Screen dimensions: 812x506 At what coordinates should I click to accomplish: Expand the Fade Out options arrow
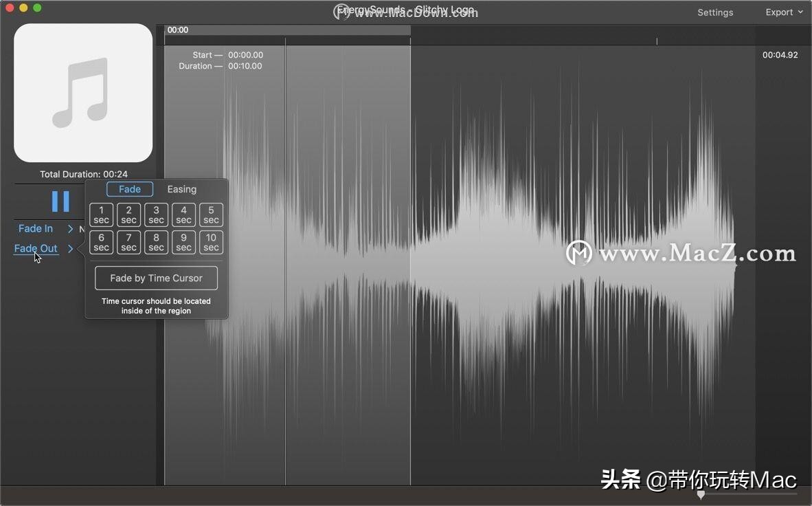[71, 248]
